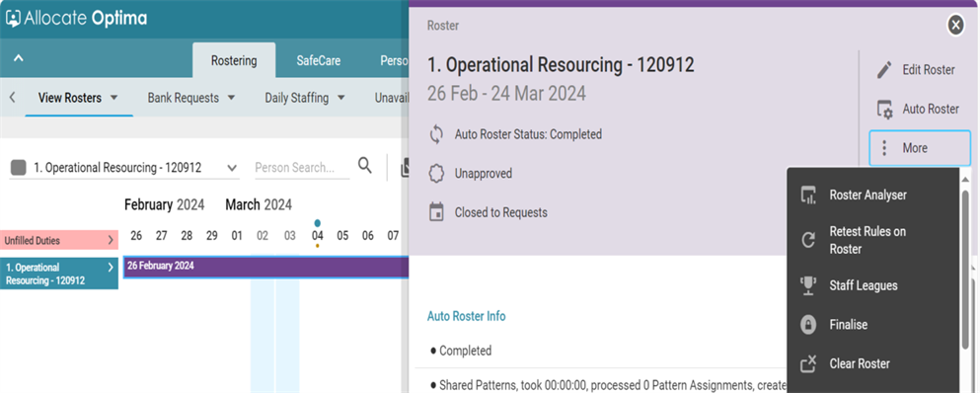The width and height of the screenshot is (980, 393).
Task: Select date 01 in March header
Action: 237,236
